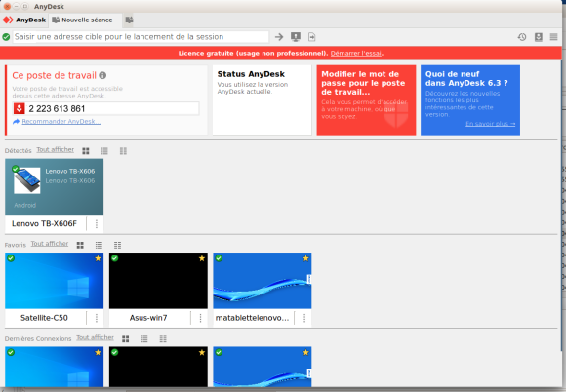Toggle favorite star on matablettelenovo in Favoris

[305, 258]
